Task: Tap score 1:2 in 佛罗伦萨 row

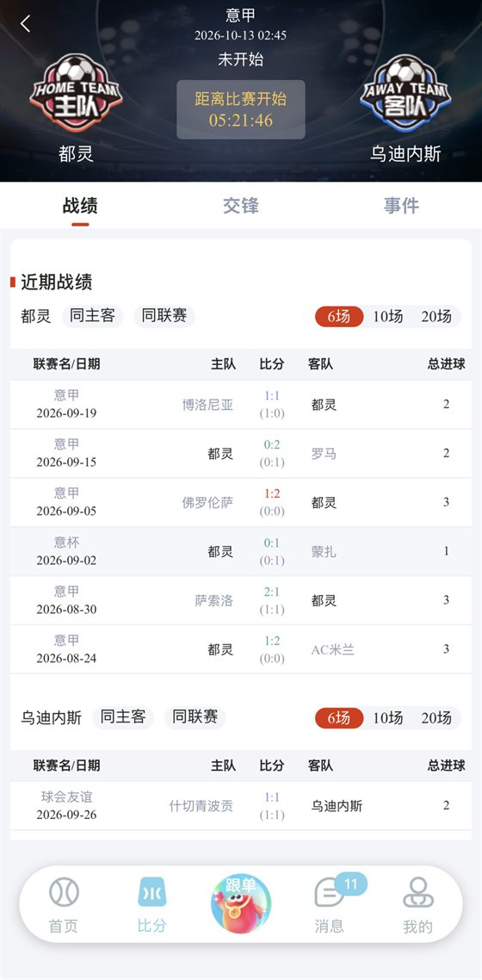Action: coord(272,493)
